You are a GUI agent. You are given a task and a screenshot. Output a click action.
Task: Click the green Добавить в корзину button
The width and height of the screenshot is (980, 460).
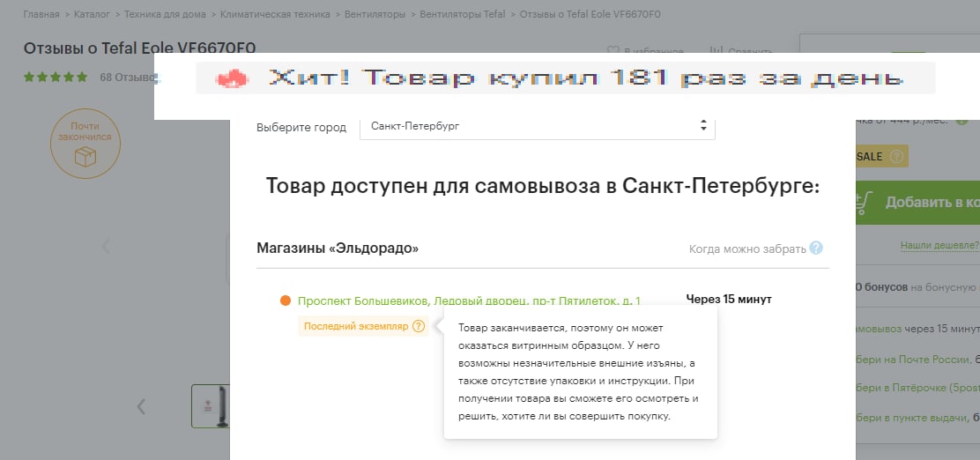[x=917, y=203]
